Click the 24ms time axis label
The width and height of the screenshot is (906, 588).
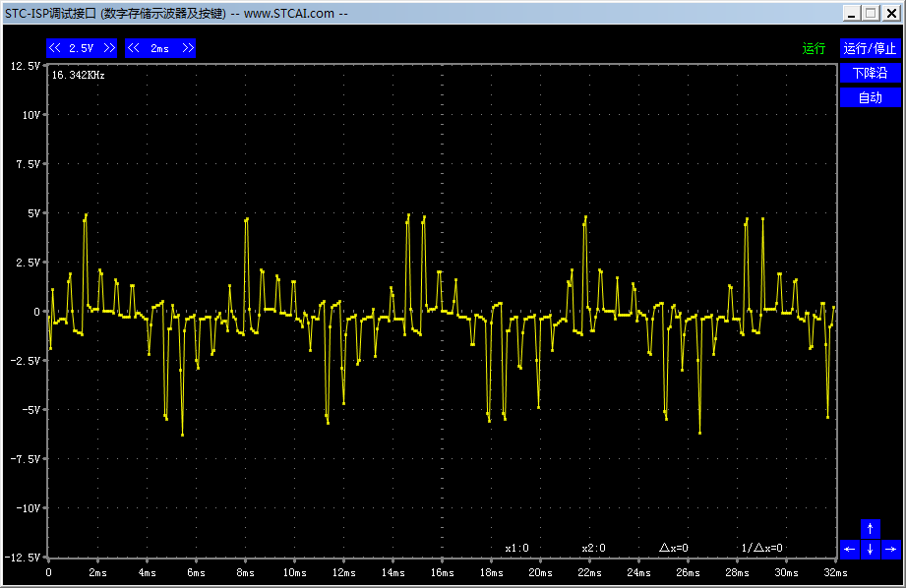639,572
